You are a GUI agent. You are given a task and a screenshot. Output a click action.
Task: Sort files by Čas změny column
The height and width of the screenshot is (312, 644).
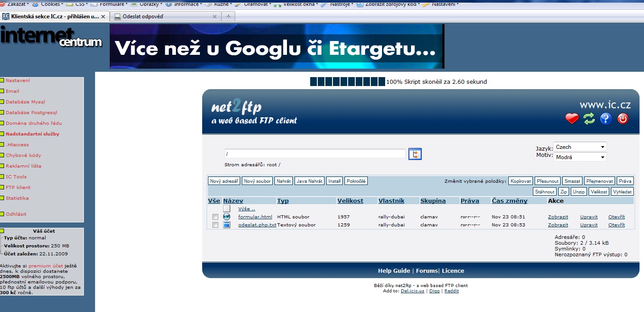click(510, 201)
